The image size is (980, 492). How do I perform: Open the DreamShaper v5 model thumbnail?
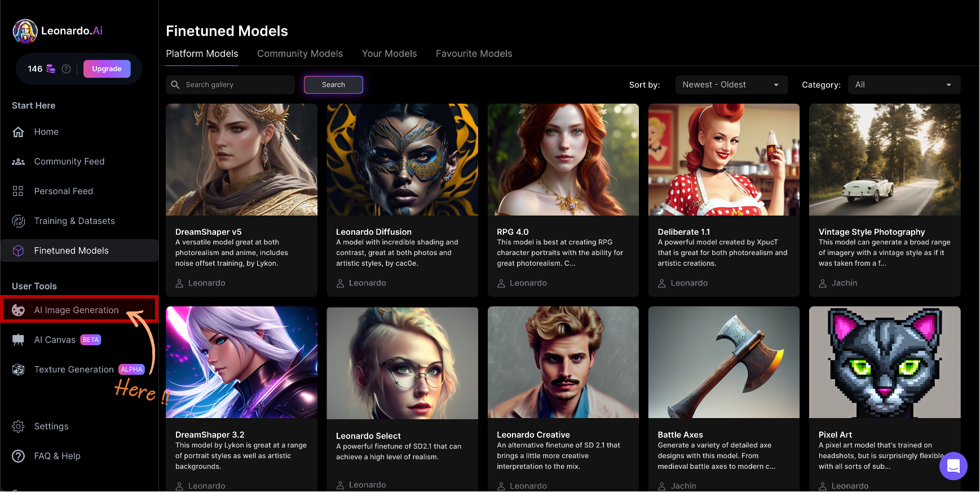pyautogui.click(x=241, y=159)
